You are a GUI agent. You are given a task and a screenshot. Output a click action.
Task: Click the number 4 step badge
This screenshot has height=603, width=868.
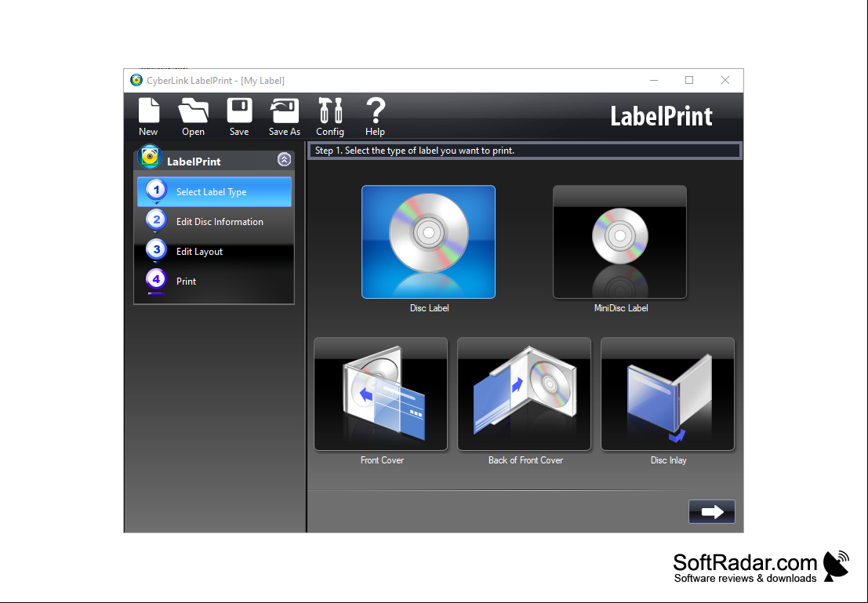[x=156, y=279]
